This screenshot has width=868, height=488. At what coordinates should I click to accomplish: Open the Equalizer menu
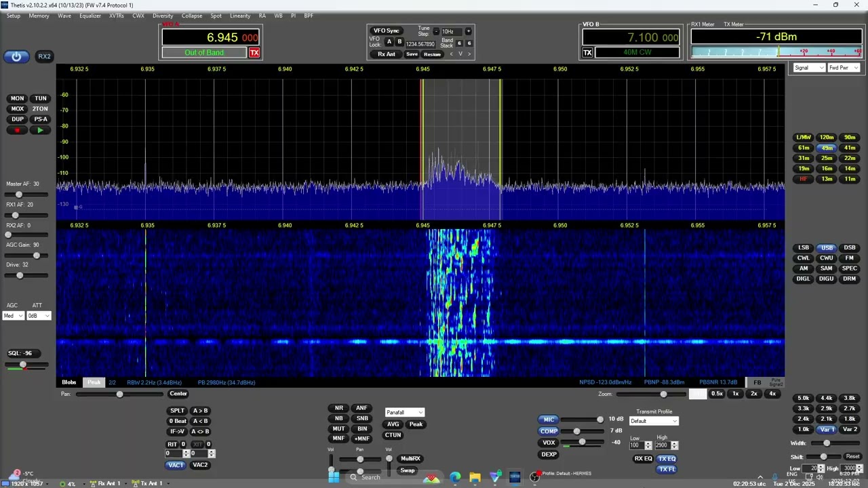click(x=90, y=16)
